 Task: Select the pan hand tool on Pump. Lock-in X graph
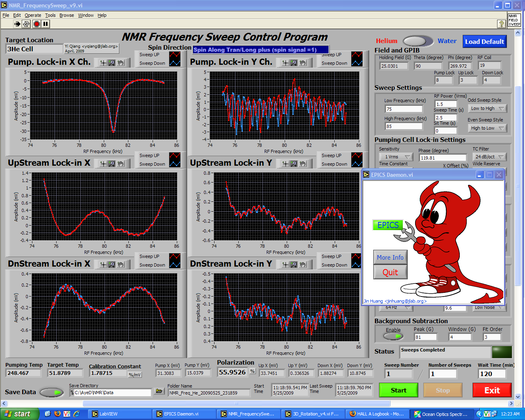121,63
